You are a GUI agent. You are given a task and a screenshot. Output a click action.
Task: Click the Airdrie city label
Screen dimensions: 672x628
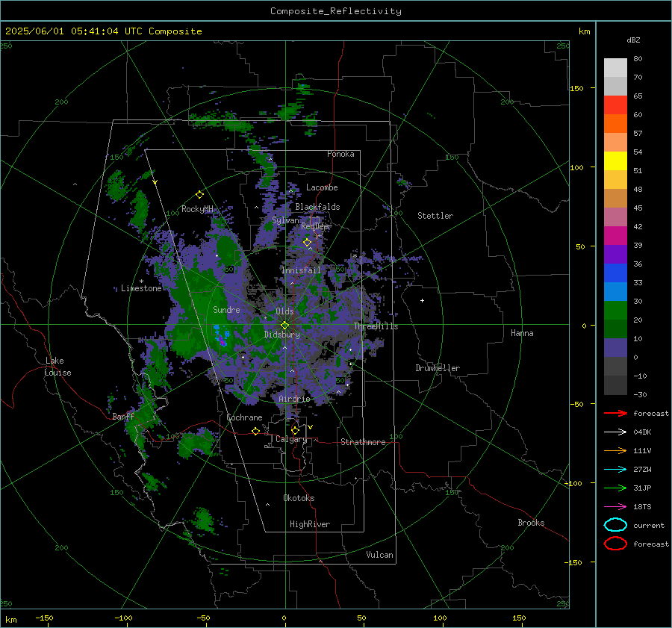pyautogui.click(x=294, y=399)
